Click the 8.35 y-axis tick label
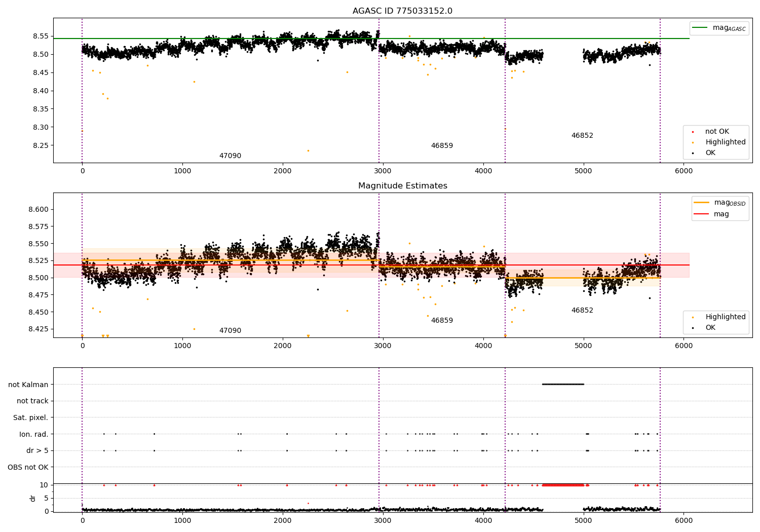This screenshot has height=532, width=760. [x=41, y=109]
